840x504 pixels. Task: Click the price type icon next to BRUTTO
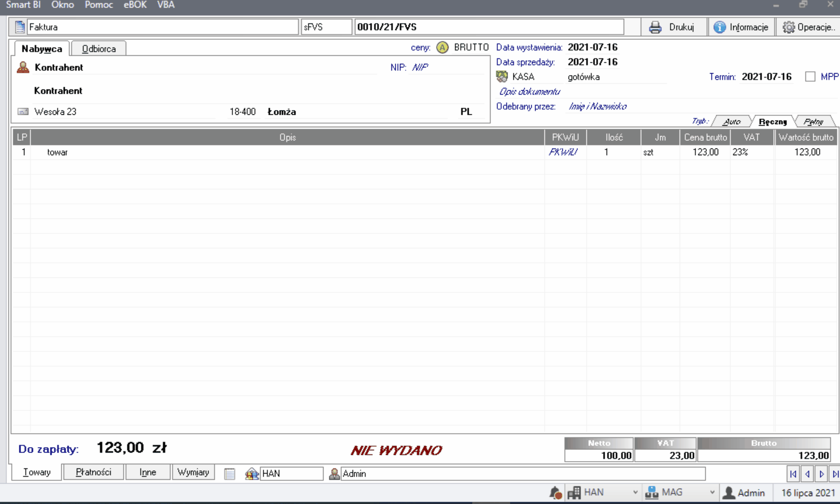click(x=442, y=48)
